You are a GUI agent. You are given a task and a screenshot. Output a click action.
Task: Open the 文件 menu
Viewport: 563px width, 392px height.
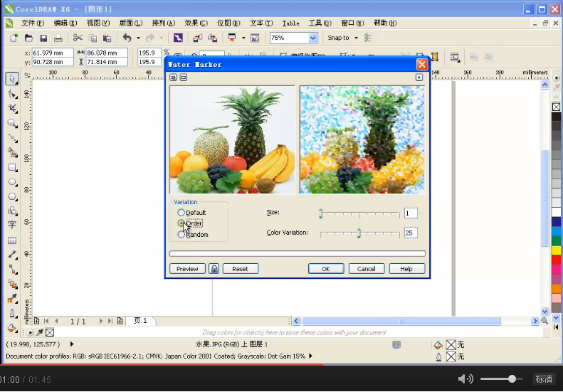pos(33,23)
